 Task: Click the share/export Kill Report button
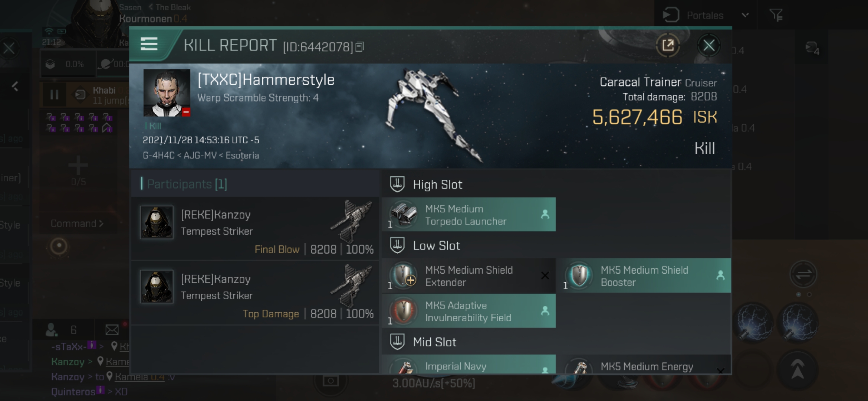tap(668, 46)
